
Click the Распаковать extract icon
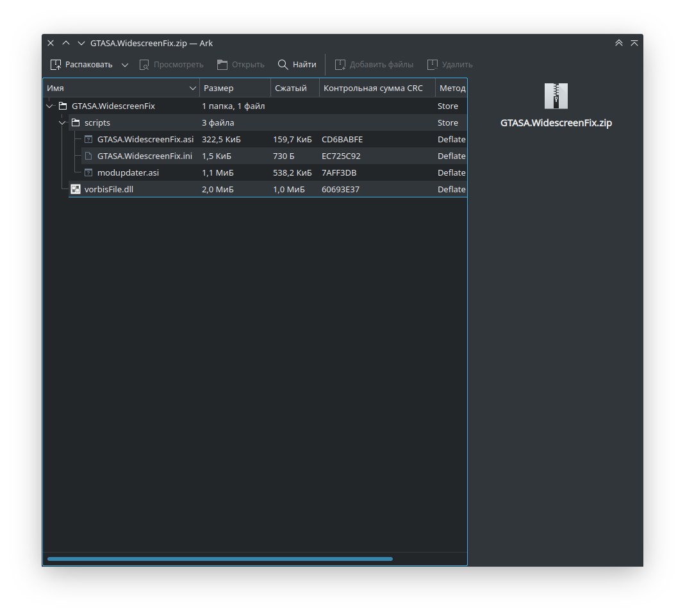click(56, 65)
